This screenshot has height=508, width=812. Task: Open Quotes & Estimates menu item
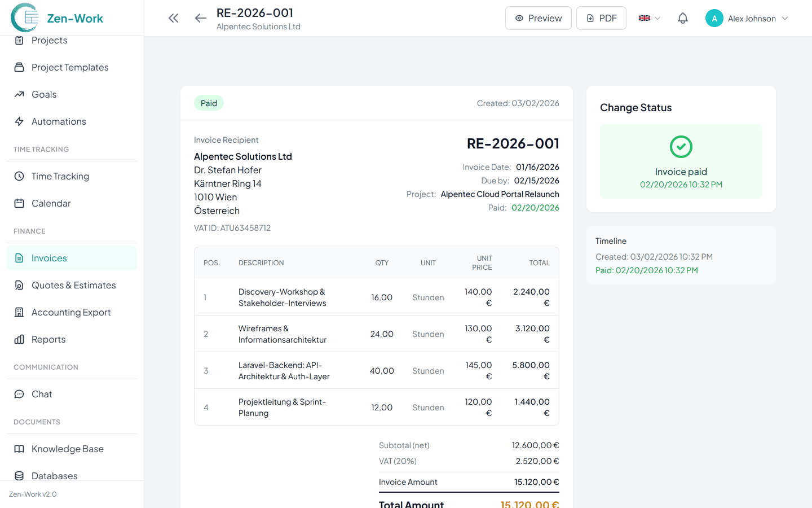pyautogui.click(x=73, y=285)
